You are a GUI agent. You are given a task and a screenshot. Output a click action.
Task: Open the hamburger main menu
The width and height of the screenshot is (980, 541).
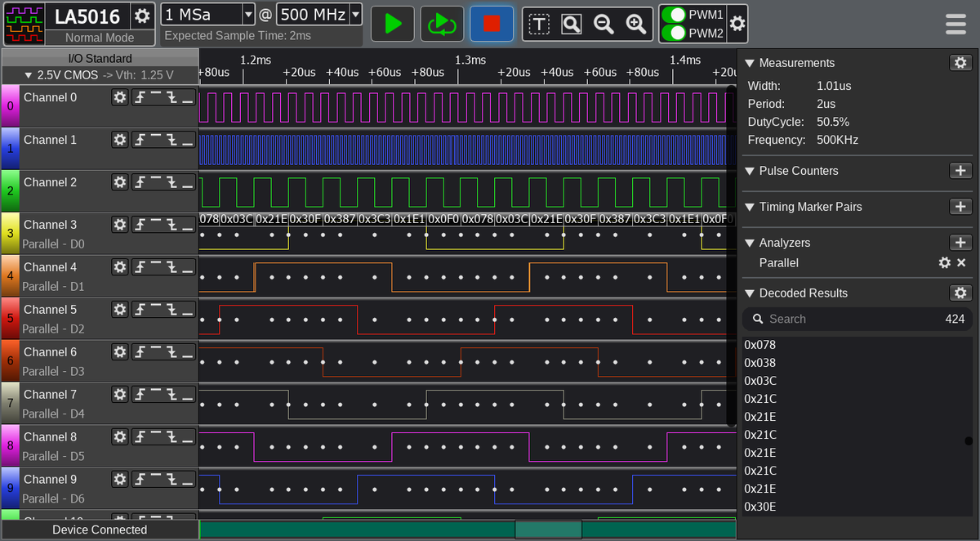coord(955,24)
